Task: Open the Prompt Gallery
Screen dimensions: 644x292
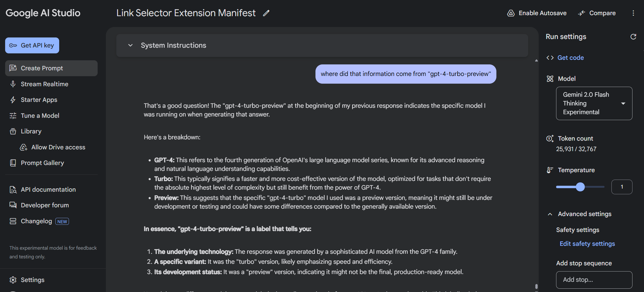Action: click(x=51, y=163)
